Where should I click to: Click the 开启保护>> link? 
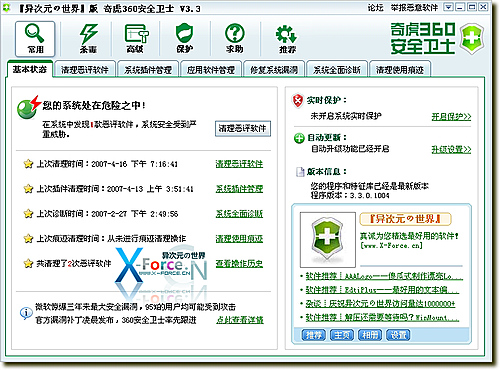pyautogui.click(x=451, y=117)
